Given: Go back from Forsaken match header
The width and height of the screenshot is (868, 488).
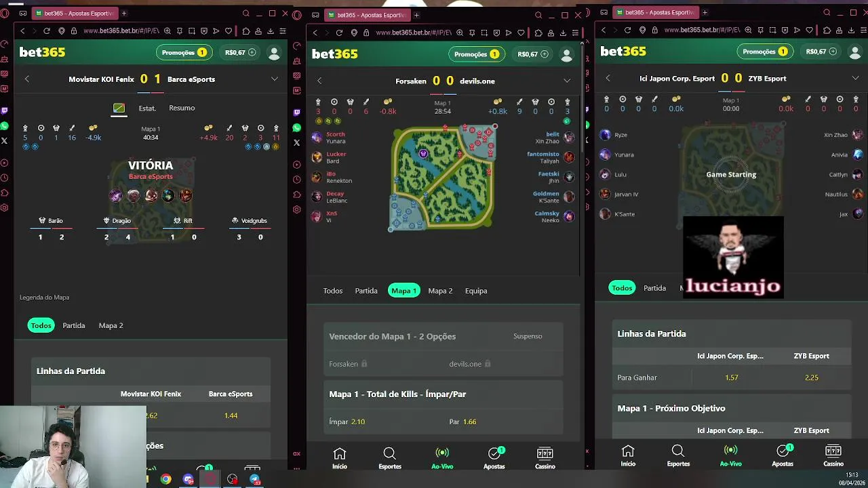Looking at the screenshot, I should click(319, 81).
